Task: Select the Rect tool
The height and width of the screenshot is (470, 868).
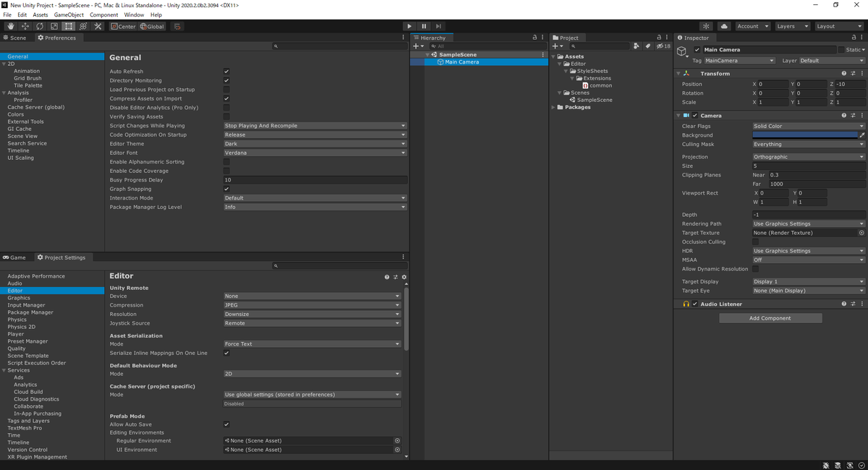Action: (69, 26)
